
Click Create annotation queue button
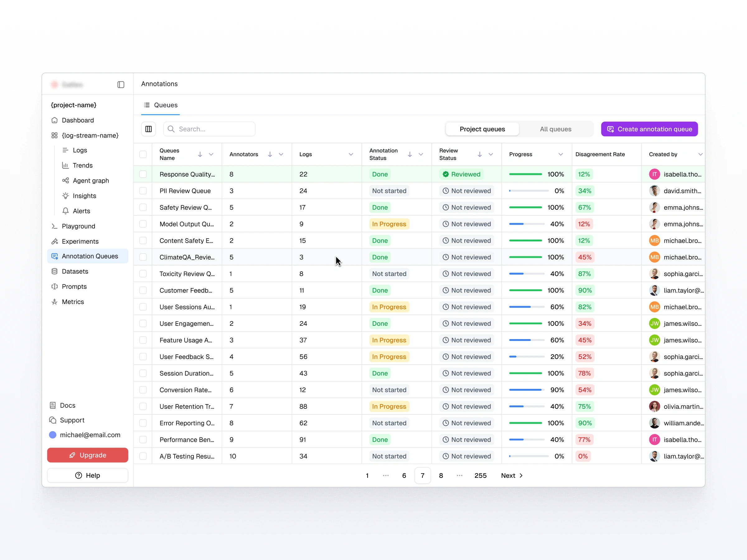649,129
